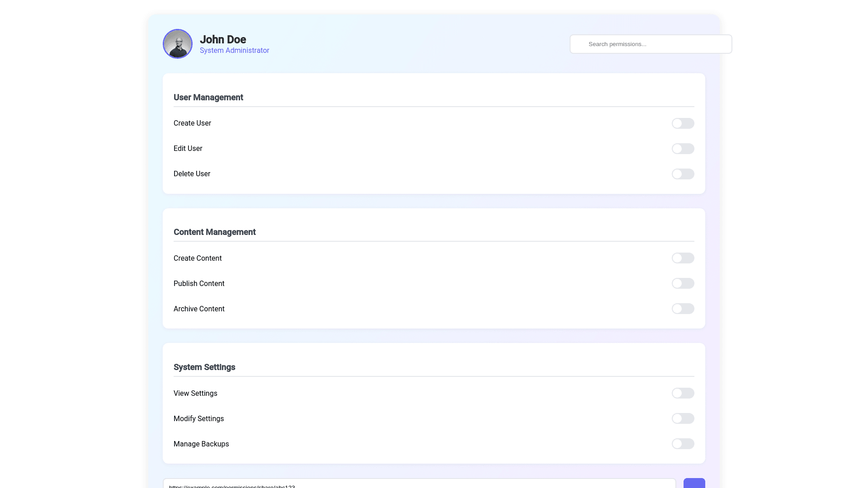Turn on Delete User permission
The height and width of the screenshot is (488, 868).
(683, 174)
